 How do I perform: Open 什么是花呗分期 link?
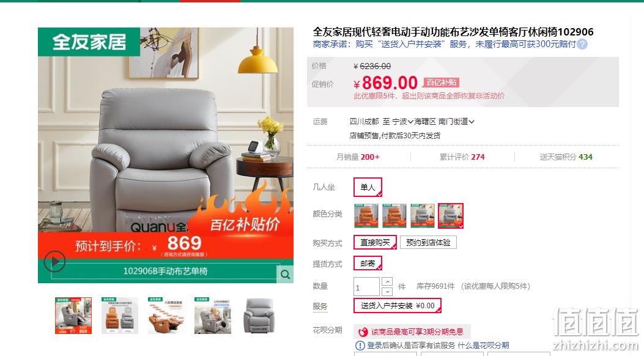click(x=483, y=346)
